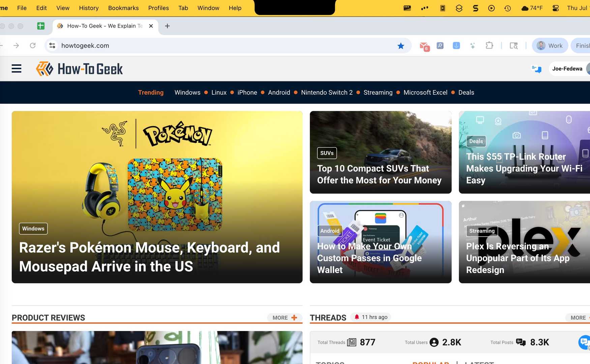Click the notification bell next to Threads

[357, 317]
